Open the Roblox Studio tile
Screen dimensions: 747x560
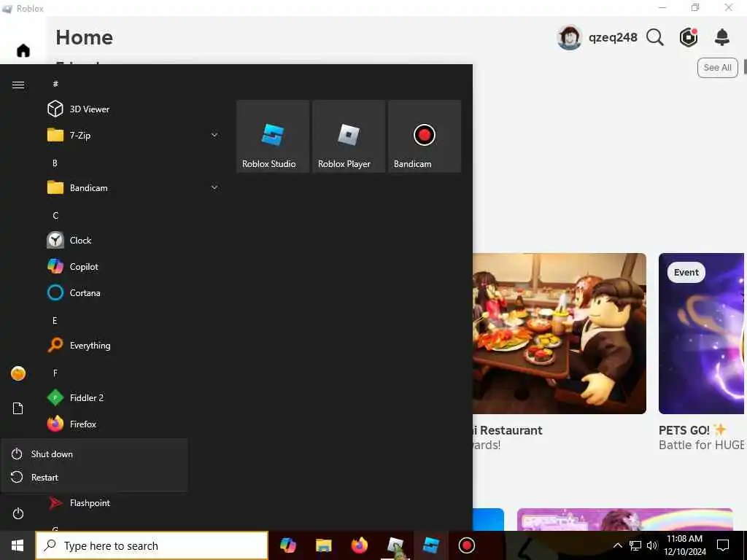pyautogui.click(x=273, y=136)
